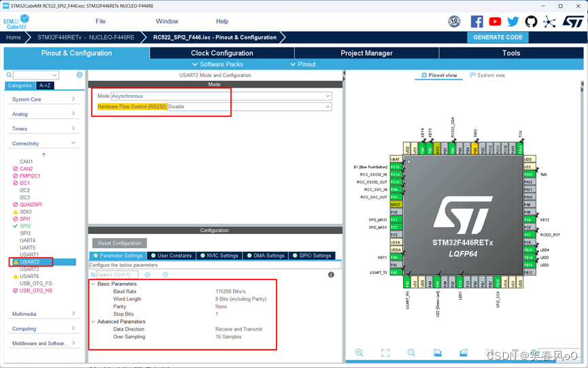Click the parameter search field
This screenshot has width=588, height=368.
coord(117,275)
